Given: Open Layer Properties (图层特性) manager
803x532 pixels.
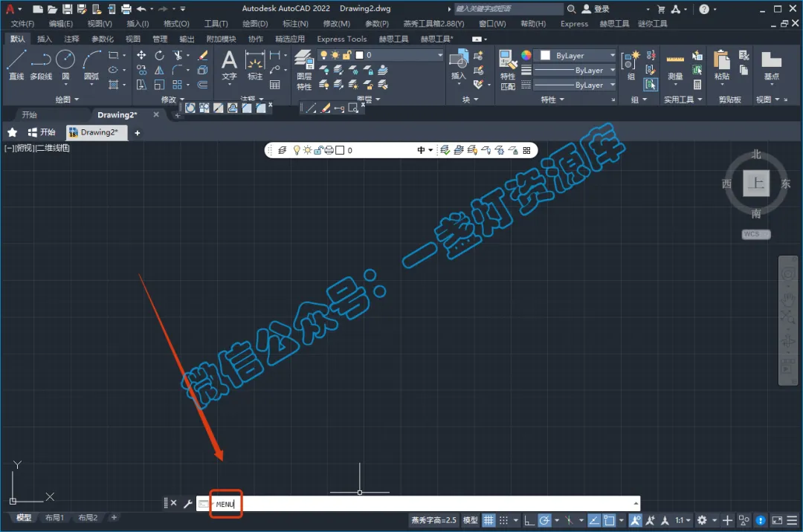Looking at the screenshot, I should 304,70.
